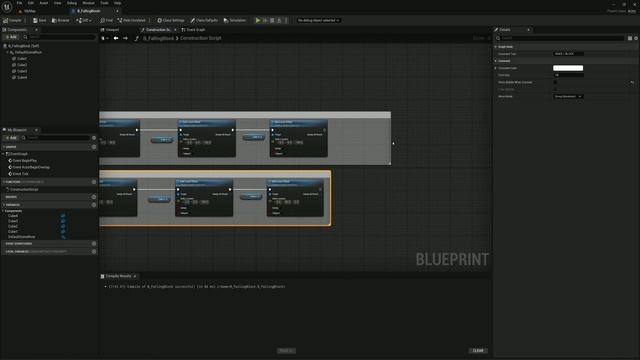
Task: Open the Window menu
Action: 88,3
